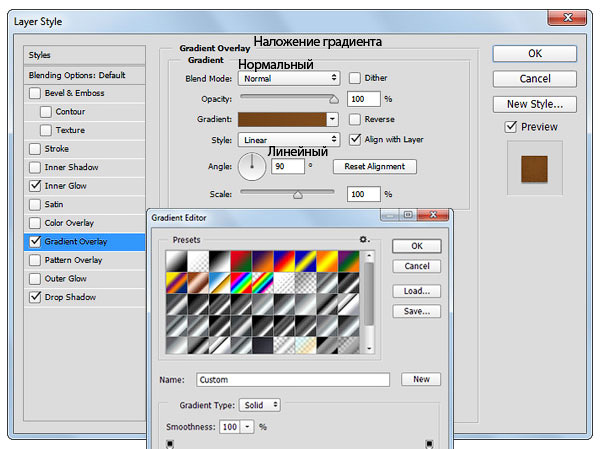Click the Save... button
600x449 pixels.
click(x=417, y=311)
